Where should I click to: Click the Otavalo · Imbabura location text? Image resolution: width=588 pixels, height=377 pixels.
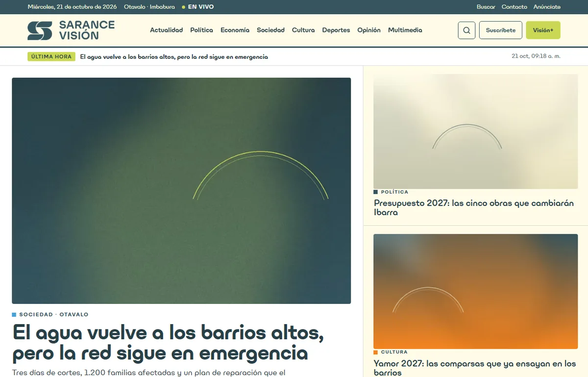pyautogui.click(x=149, y=7)
